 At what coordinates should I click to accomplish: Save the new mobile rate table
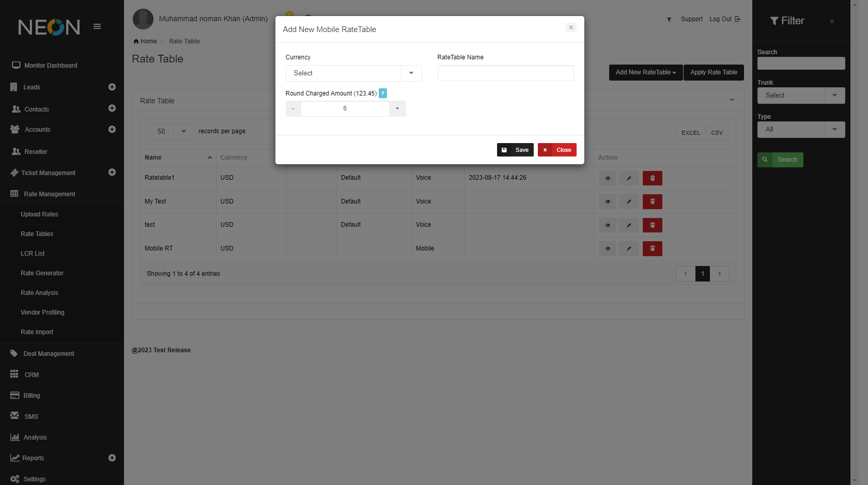(515, 150)
